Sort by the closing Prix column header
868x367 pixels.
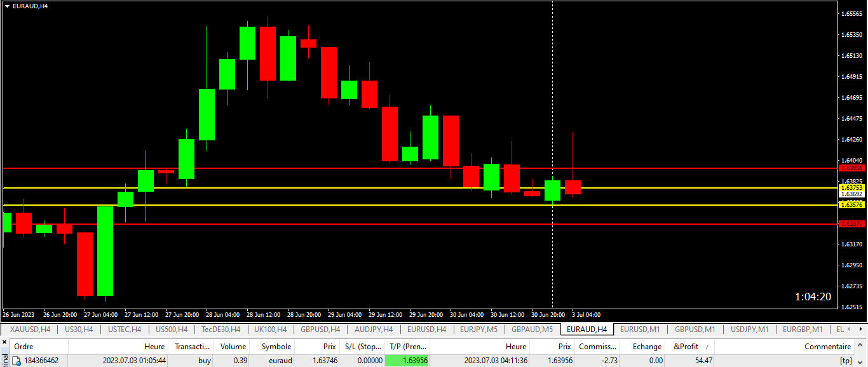point(552,347)
